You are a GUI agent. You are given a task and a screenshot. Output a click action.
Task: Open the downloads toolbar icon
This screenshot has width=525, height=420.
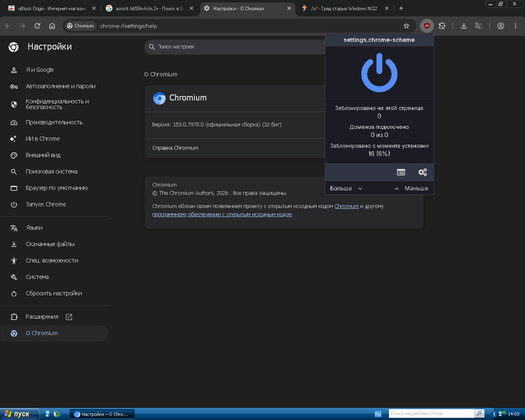pos(464,26)
